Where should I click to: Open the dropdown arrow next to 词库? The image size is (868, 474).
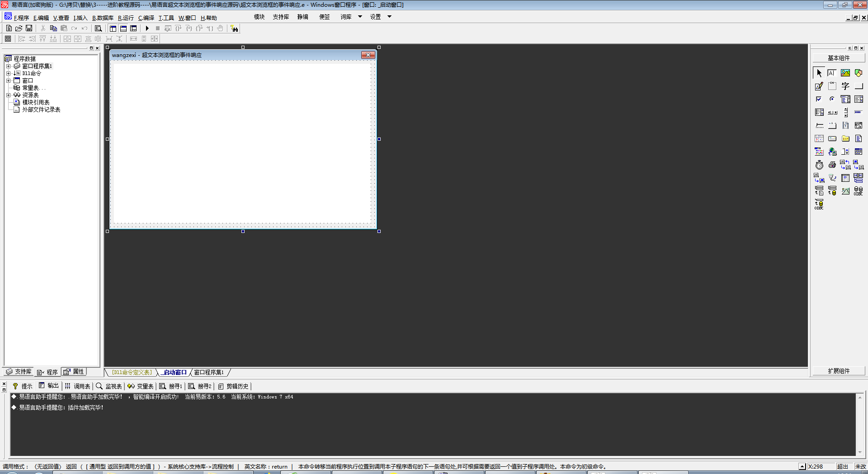click(x=360, y=17)
